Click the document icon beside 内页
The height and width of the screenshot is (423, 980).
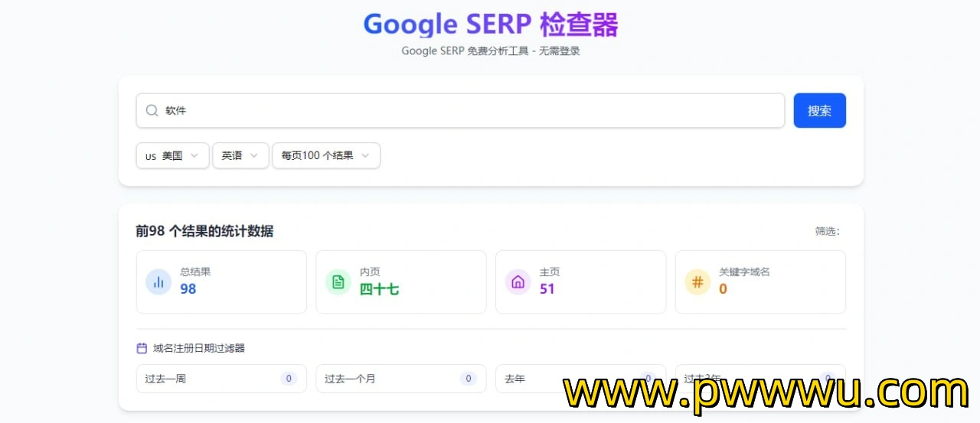coord(338,281)
